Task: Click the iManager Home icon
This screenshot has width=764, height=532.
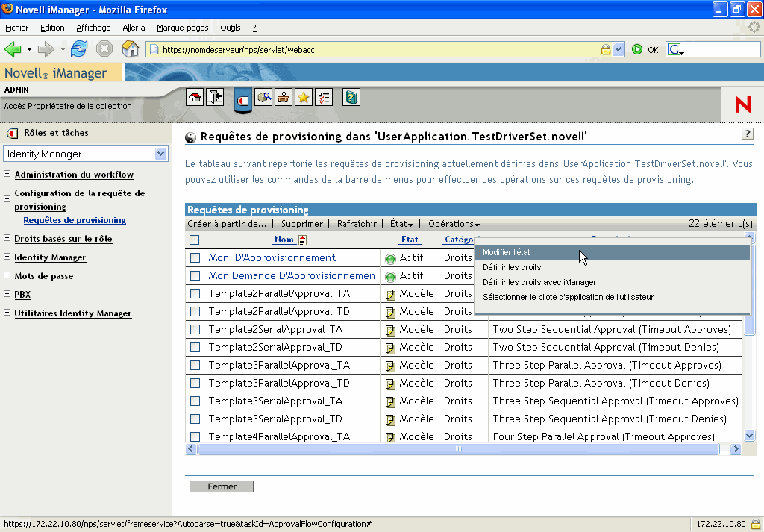Action: point(195,97)
